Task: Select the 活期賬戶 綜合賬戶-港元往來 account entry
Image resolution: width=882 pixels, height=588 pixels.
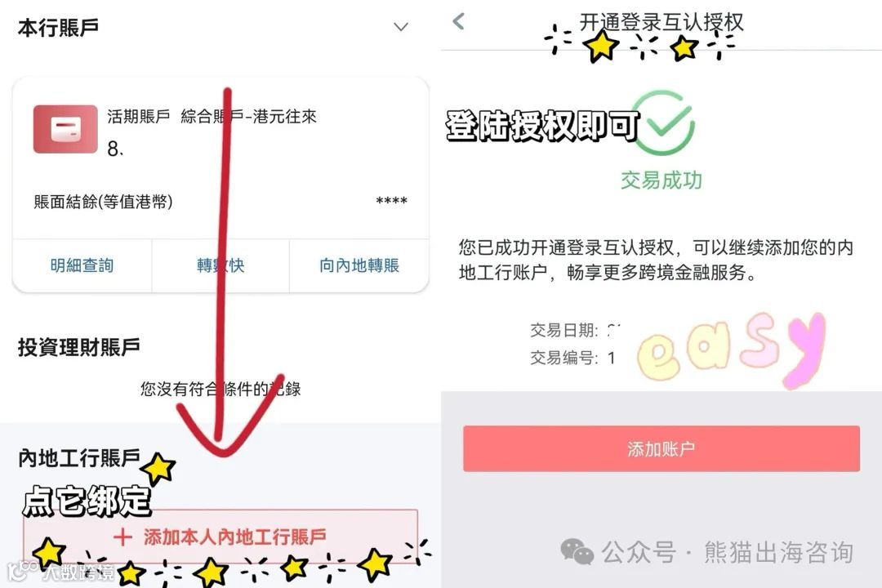Action: [x=212, y=117]
